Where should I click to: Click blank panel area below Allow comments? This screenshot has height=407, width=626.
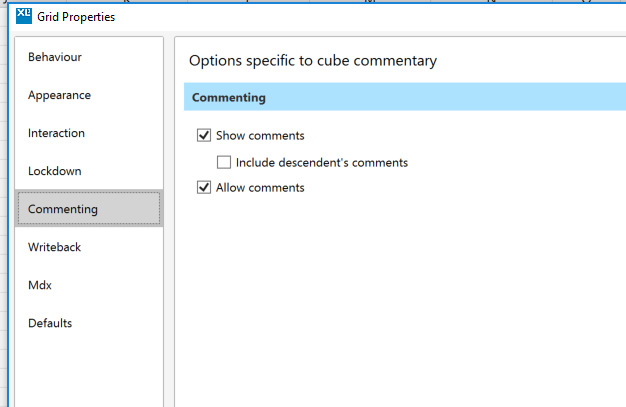point(400,300)
